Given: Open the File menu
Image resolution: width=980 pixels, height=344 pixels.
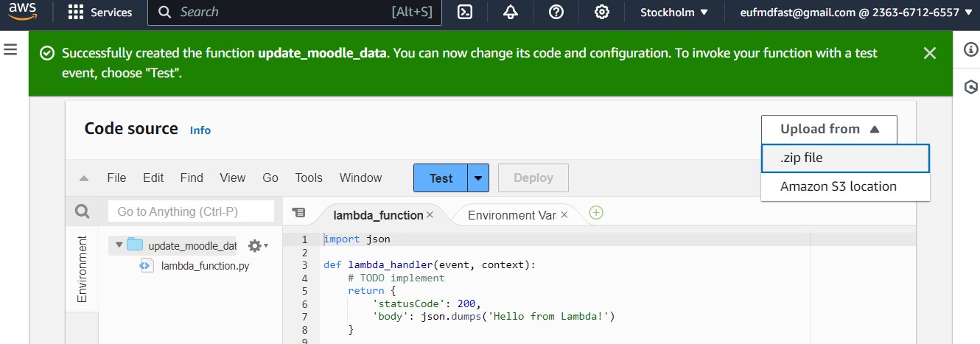Looking at the screenshot, I should [116, 178].
